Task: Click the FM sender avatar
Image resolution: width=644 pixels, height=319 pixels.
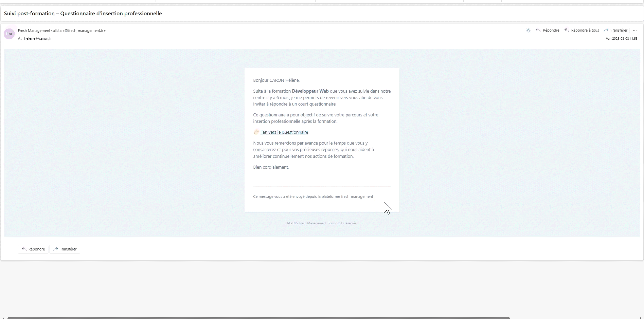Action: (x=9, y=34)
